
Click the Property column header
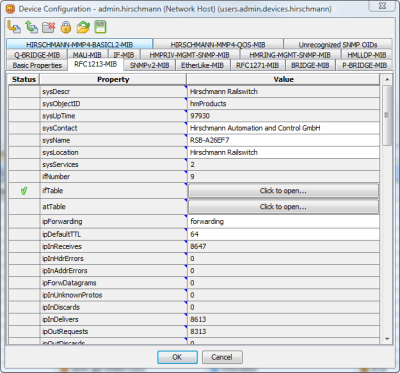(x=113, y=79)
